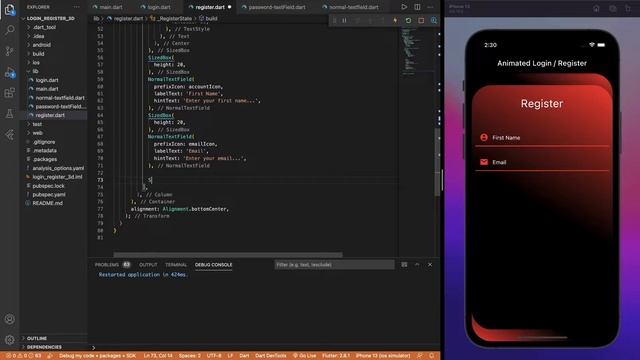Expand the OUTLINE section
Screen dimensions: 640x360
pos(37,338)
